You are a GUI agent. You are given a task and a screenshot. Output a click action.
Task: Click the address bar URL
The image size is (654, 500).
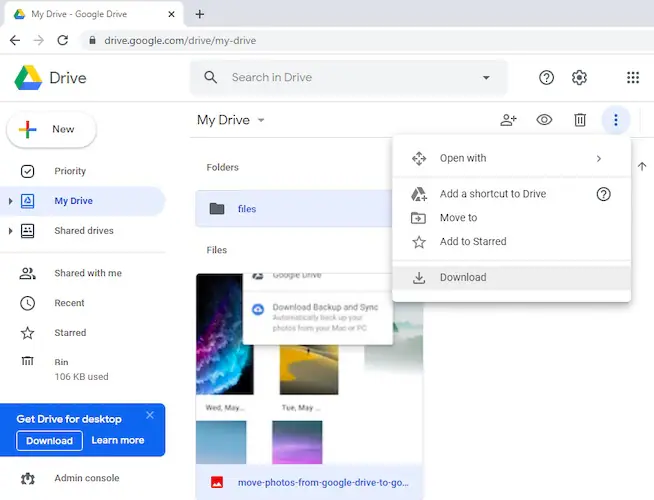(x=180, y=40)
